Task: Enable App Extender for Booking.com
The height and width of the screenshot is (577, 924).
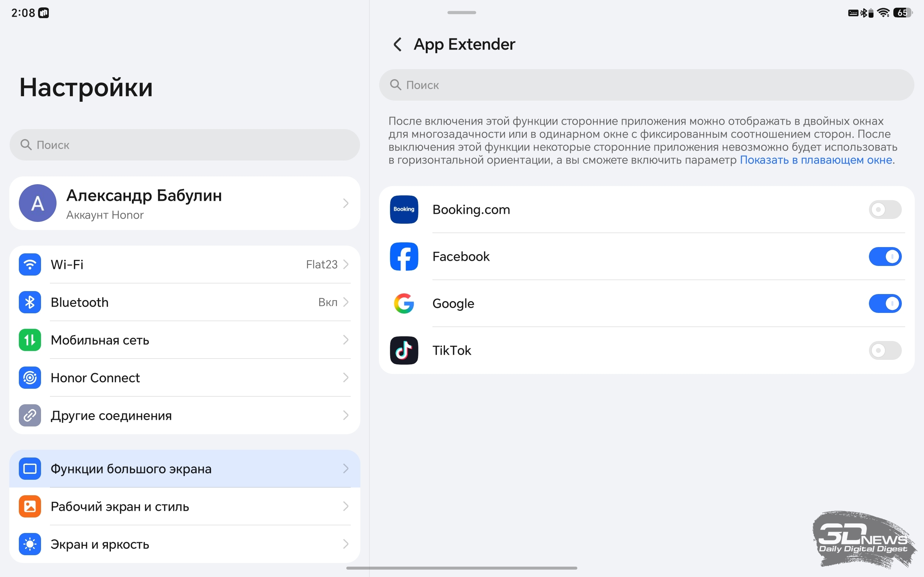Action: pyautogui.click(x=885, y=209)
